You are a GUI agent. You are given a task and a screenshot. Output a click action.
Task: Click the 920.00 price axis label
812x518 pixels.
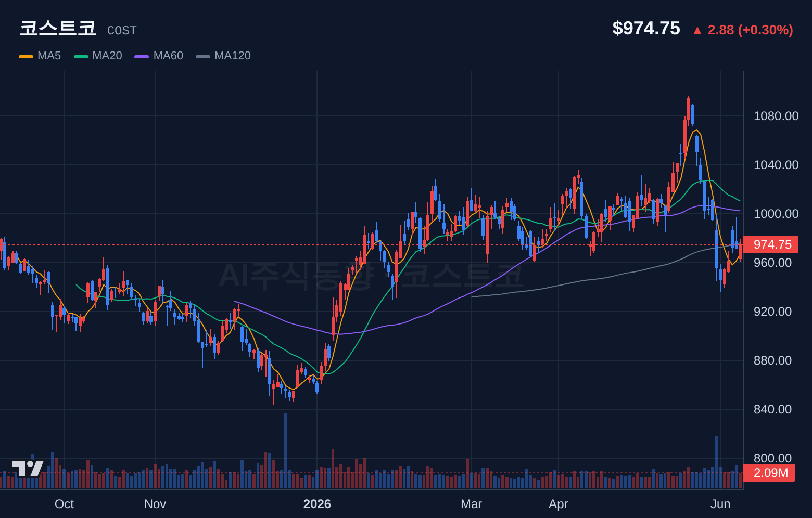772,312
